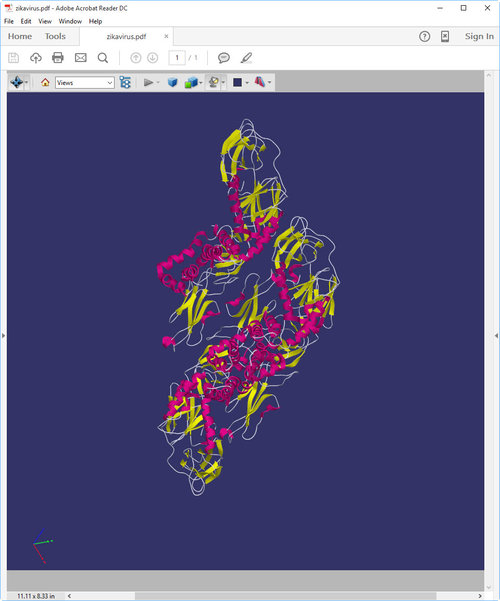Click the upload to cloud icon
This screenshot has width=500, height=601.
pos(36,58)
